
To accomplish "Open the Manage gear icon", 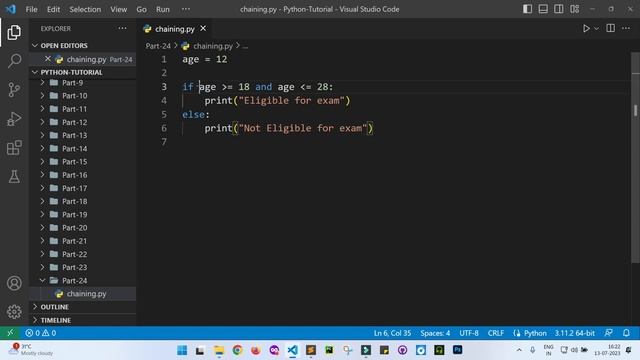I will coord(14,312).
